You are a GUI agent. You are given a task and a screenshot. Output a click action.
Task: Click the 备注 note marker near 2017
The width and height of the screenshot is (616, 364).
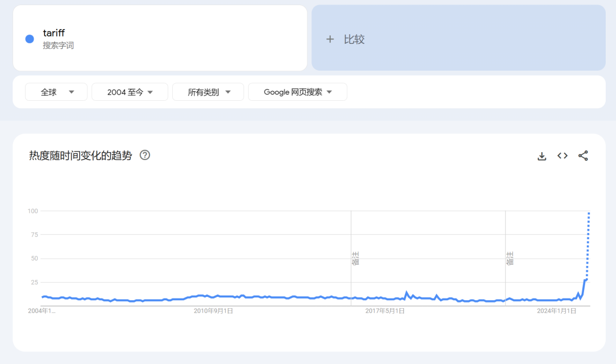pos(355,259)
